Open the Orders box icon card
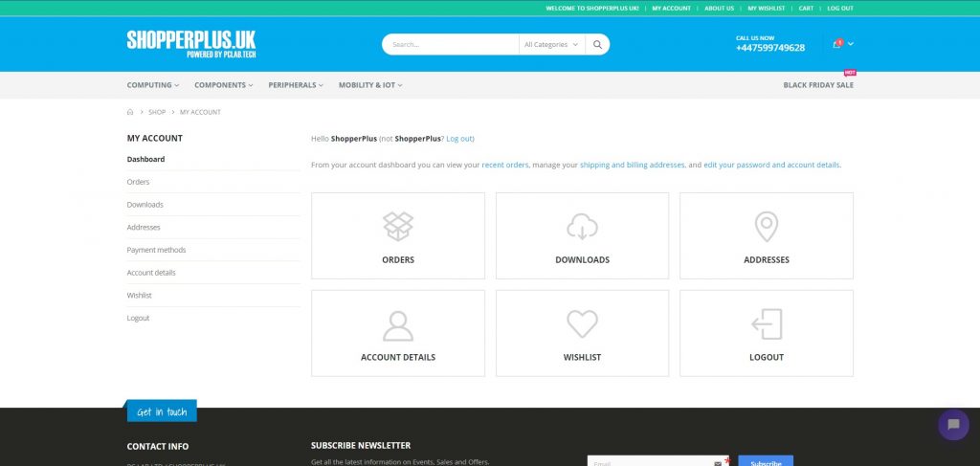The image size is (980, 466). 397,235
